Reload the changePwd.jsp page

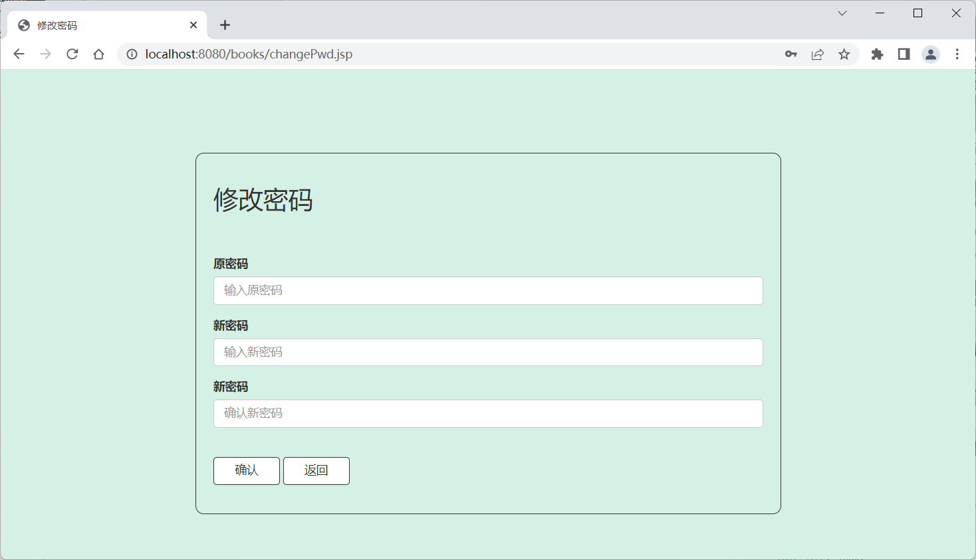pos(72,54)
